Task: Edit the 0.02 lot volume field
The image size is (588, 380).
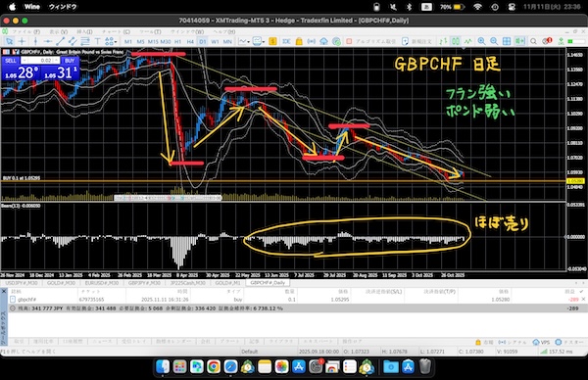Action: point(40,61)
